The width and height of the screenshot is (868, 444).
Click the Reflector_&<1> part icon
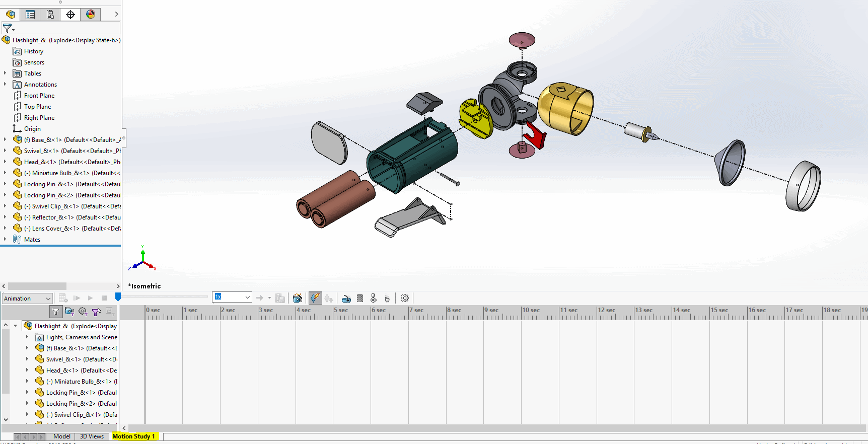pyautogui.click(x=17, y=217)
